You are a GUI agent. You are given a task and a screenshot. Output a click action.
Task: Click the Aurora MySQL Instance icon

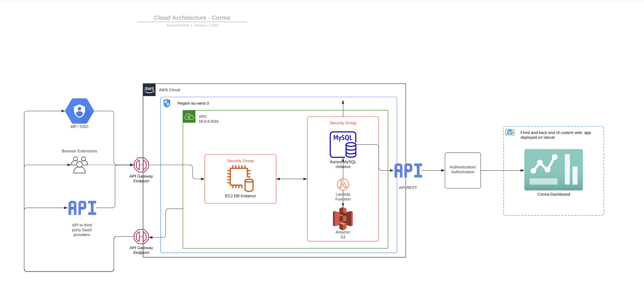coord(343,144)
